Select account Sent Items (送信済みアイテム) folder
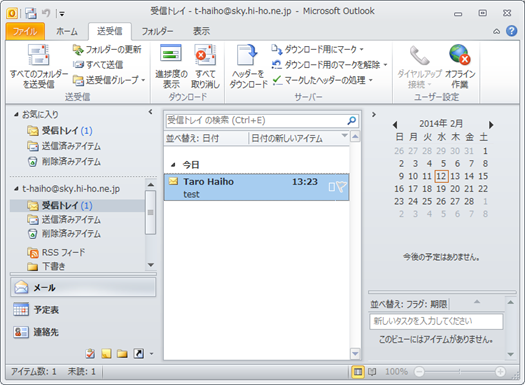This screenshot has height=385, width=525. [x=64, y=220]
